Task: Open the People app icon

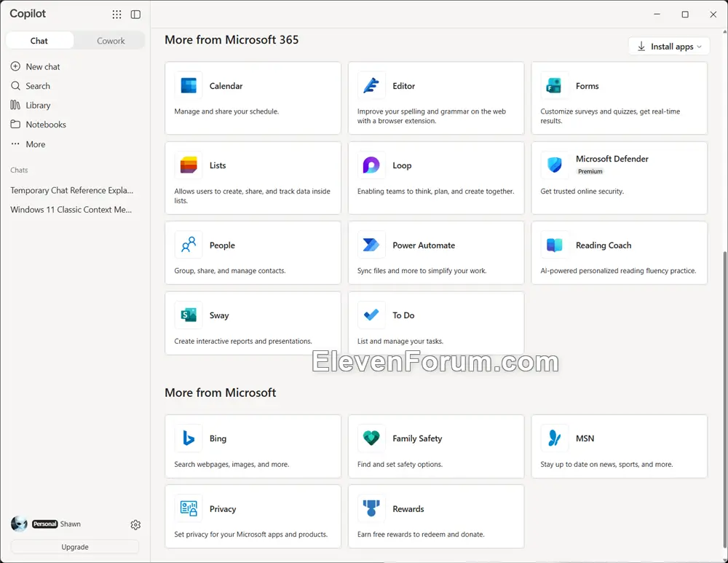Action: 189,245
